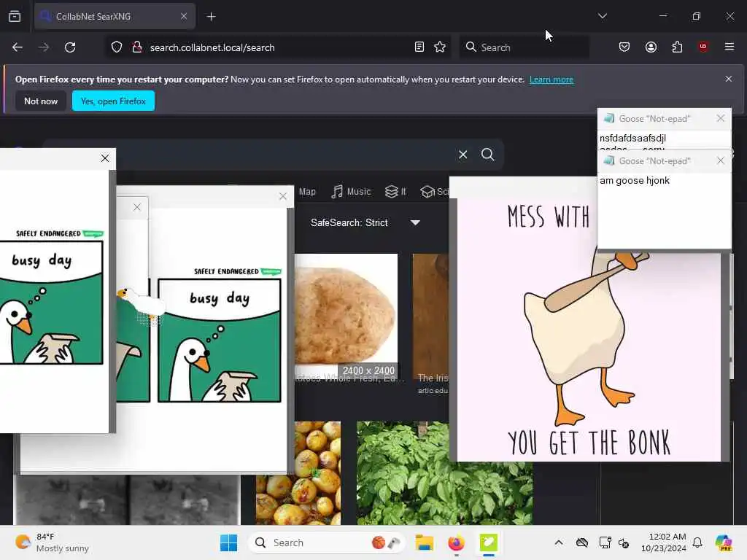The image size is (747, 560).
Task: Click the muted volume tray icon
Action: pyautogui.click(x=624, y=542)
